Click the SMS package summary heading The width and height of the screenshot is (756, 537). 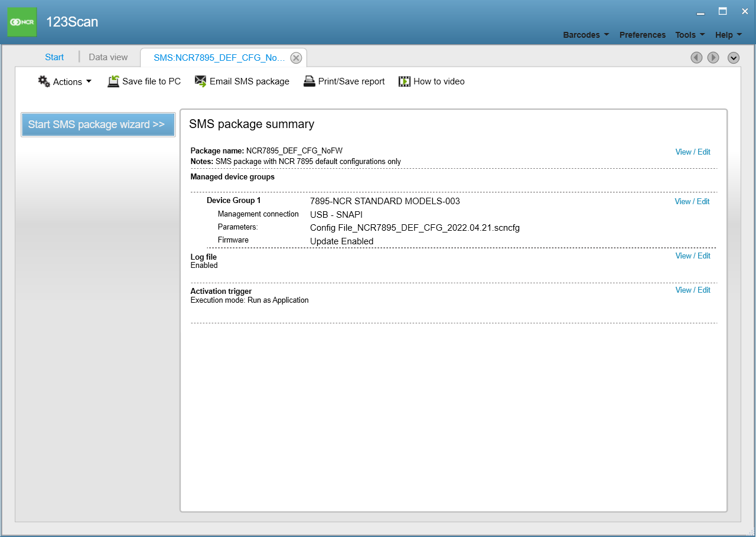tap(252, 124)
